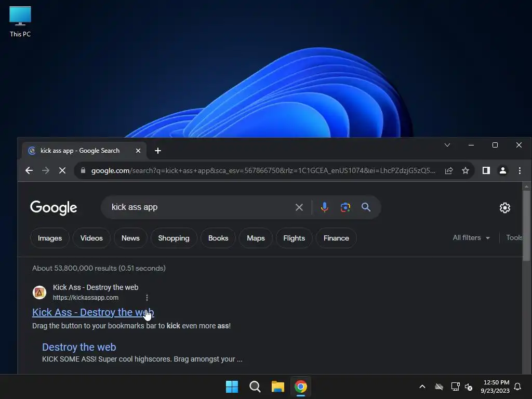
Task: Open the Kick Ass - Destroy the web link
Action: [x=93, y=312]
